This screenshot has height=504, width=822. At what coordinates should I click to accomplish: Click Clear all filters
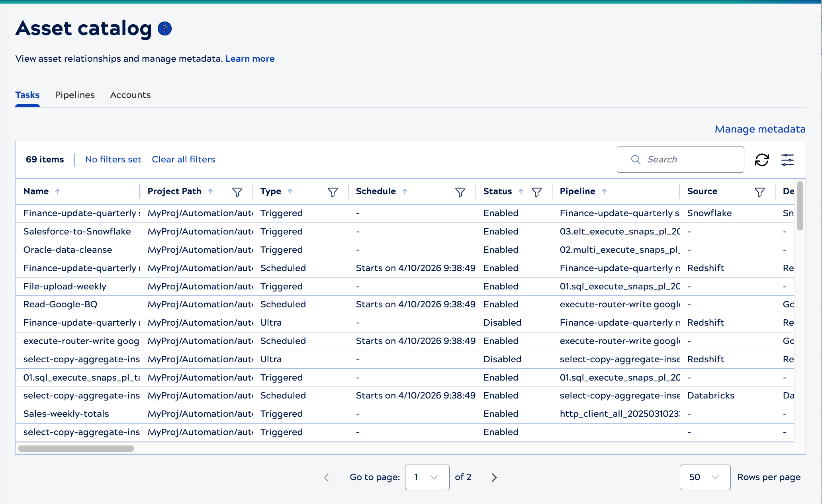click(x=183, y=159)
